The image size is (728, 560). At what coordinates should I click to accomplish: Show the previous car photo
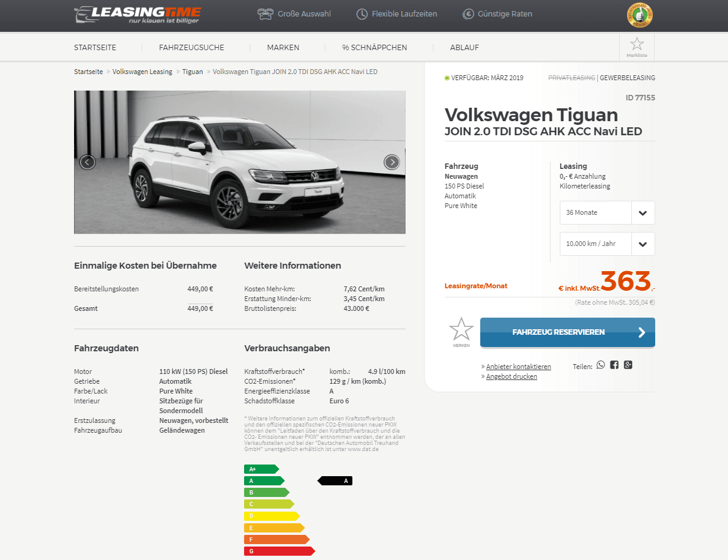87,162
